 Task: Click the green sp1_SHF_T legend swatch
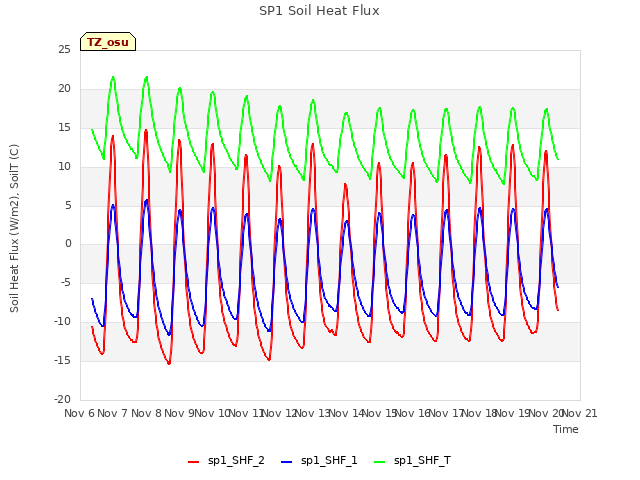380,462
